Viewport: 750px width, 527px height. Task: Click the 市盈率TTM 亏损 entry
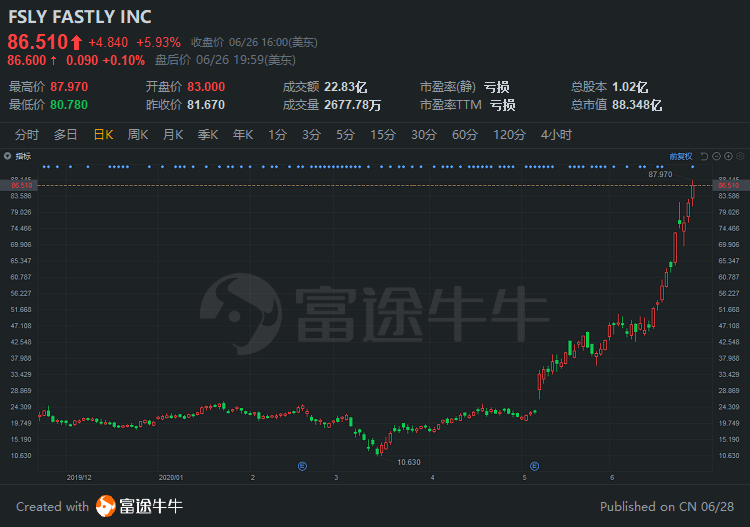click(x=467, y=105)
